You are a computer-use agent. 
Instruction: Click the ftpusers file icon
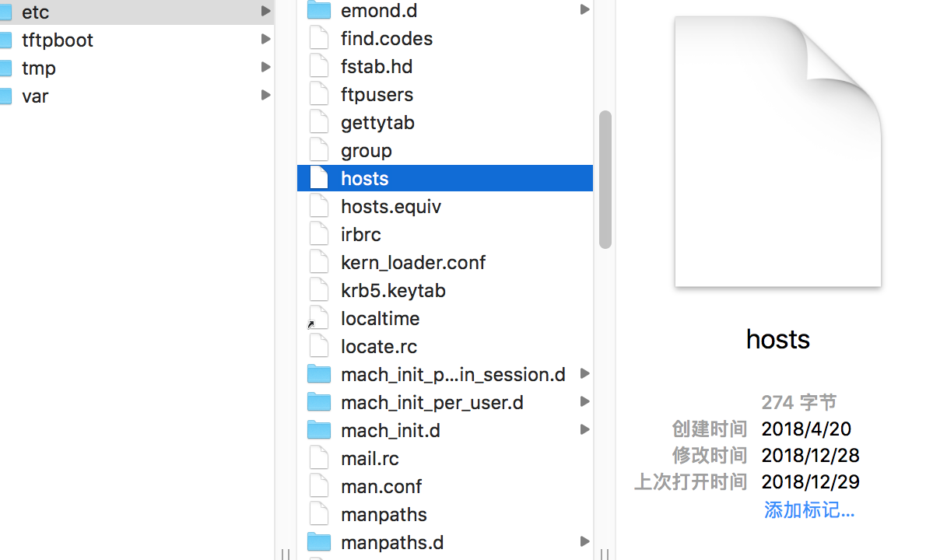click(319, 94)
